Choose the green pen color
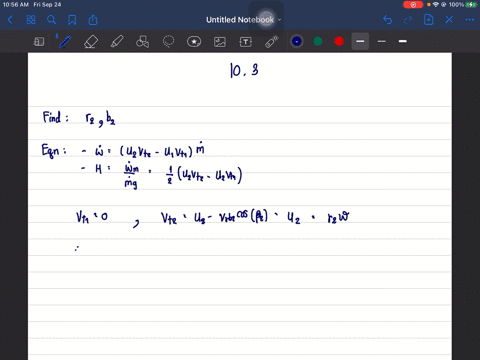Viewport: 480px width, 360px height. click(318, 41)
